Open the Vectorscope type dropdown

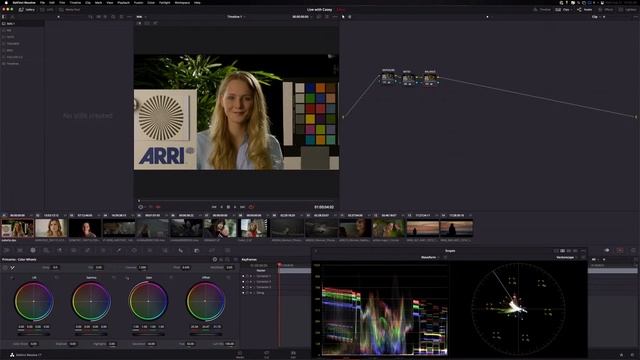point(567,257)
